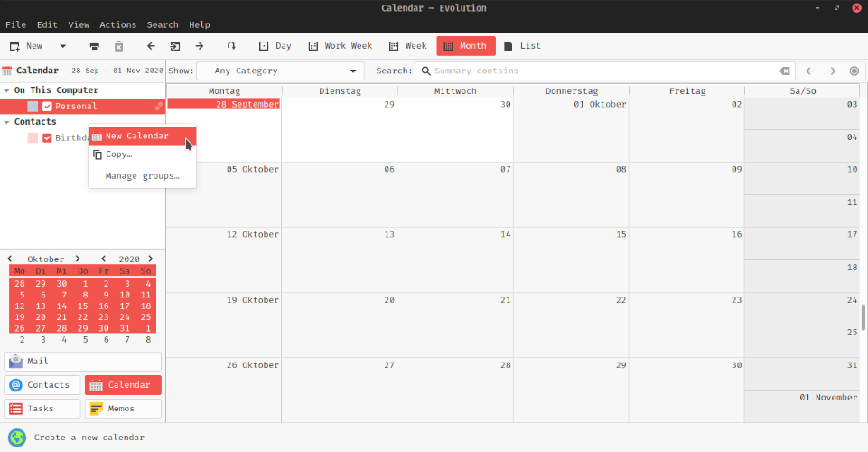This screenshot has height=452, width=868.
Task: Go to previous month in mini calendar
Action: click(9, 259)
